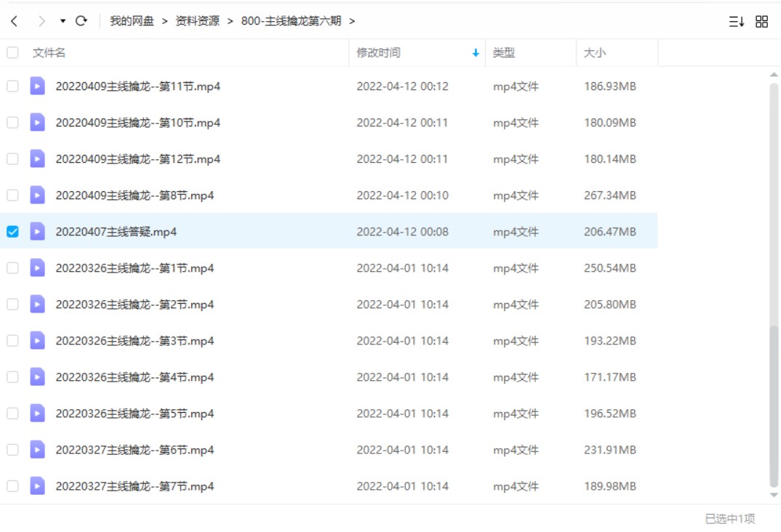This screenshot has height=532, width=781.
Task: Click video icon of 第6节.mp4
Action: [37, 449]
